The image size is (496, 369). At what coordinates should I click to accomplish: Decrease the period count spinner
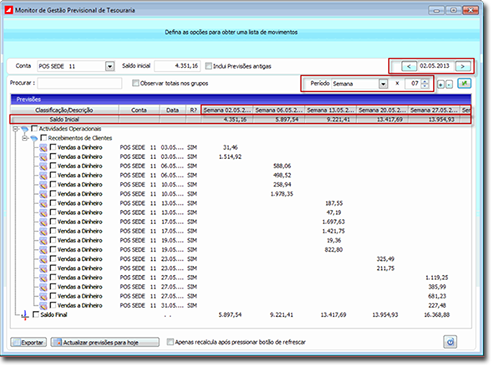pos(425,86)
